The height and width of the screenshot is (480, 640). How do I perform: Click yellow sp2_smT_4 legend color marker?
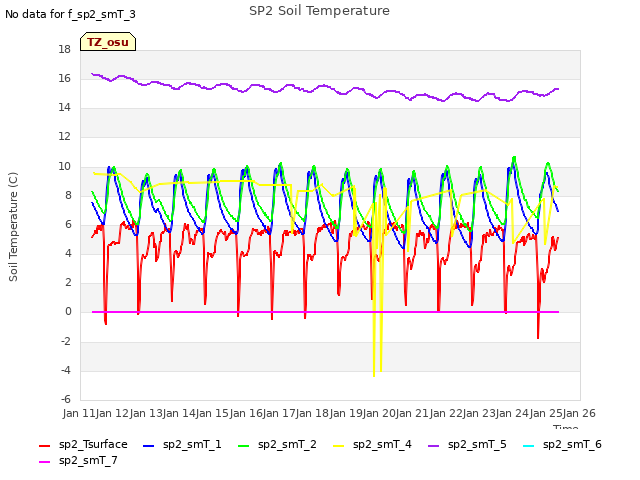tap(338, 446)
